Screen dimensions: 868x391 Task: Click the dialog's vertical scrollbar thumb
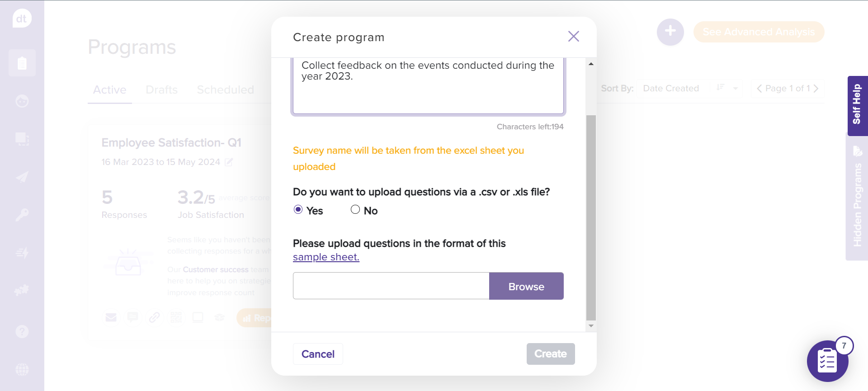point(591,217)
